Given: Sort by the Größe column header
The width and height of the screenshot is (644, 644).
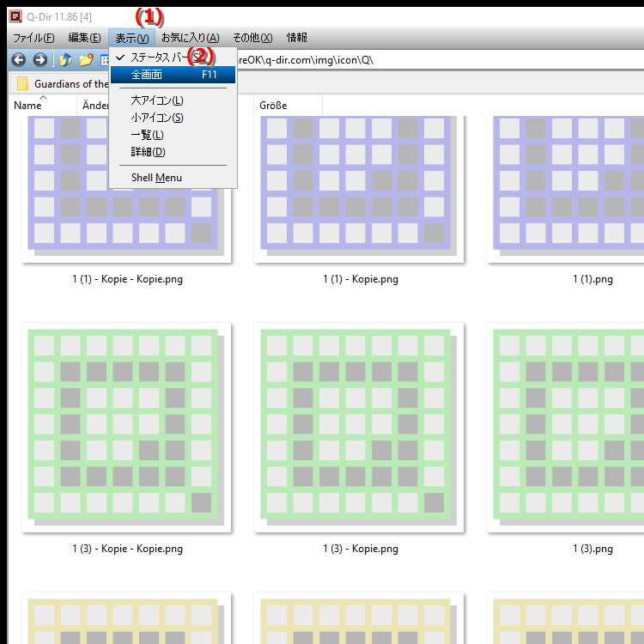Looking at the screenshot, I should click(288, 106).
